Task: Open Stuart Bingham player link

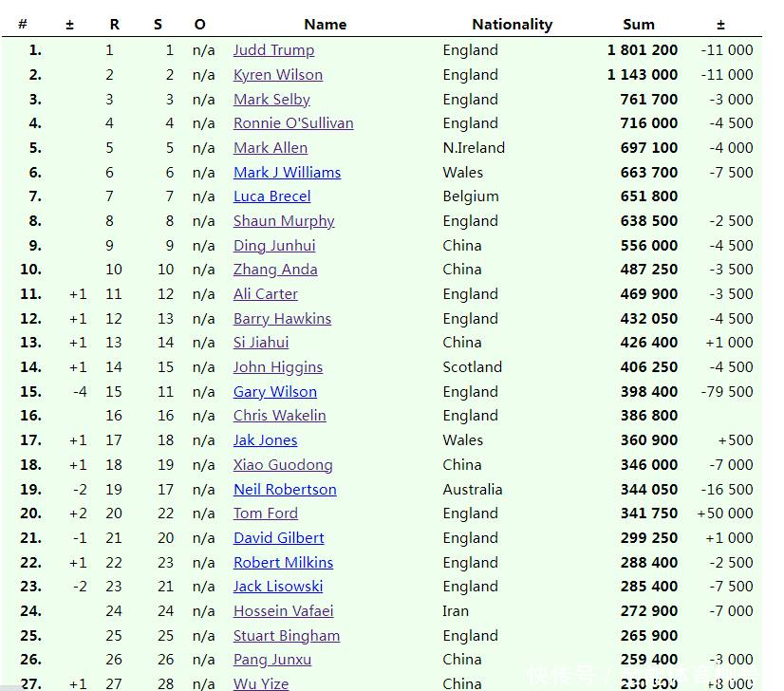Action: [x=287, y=636]
